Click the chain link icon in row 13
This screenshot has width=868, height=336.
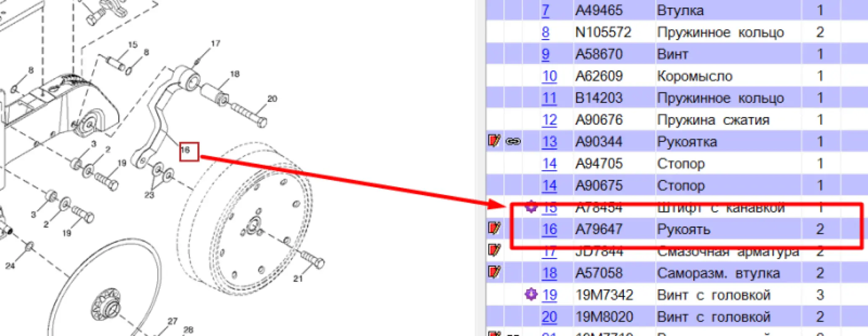(513, 142)
